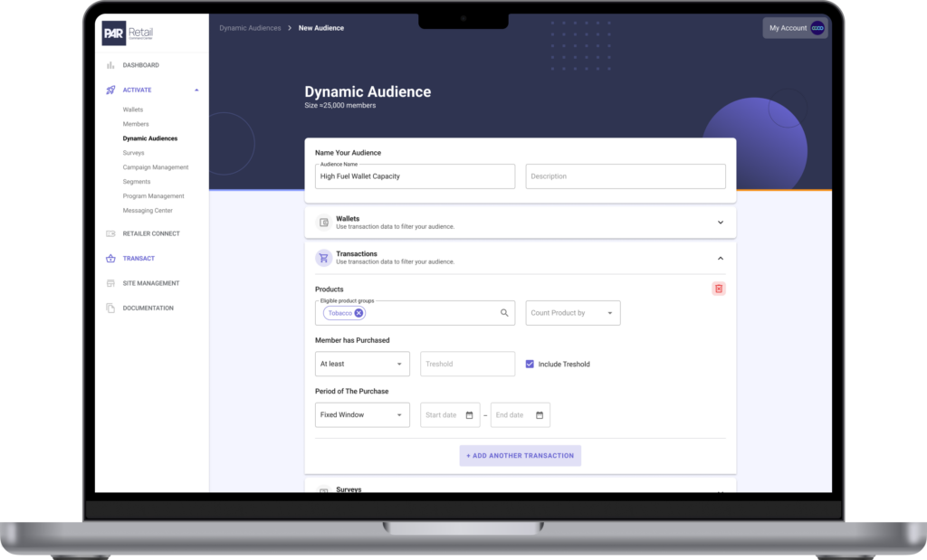The width and height of the screenshot is (927, 560).
Task: Click the Transactions shopping cart icon
Action: click(323, 258)
